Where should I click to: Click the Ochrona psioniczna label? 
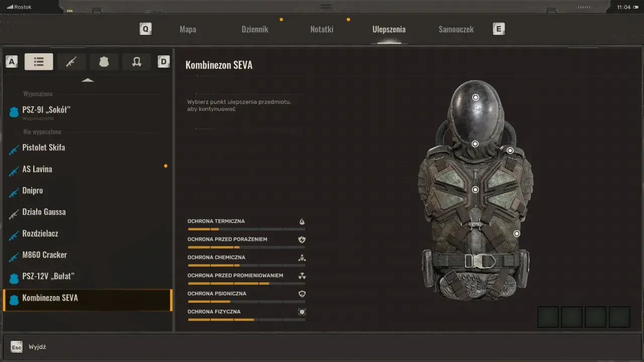pos(217,294)
